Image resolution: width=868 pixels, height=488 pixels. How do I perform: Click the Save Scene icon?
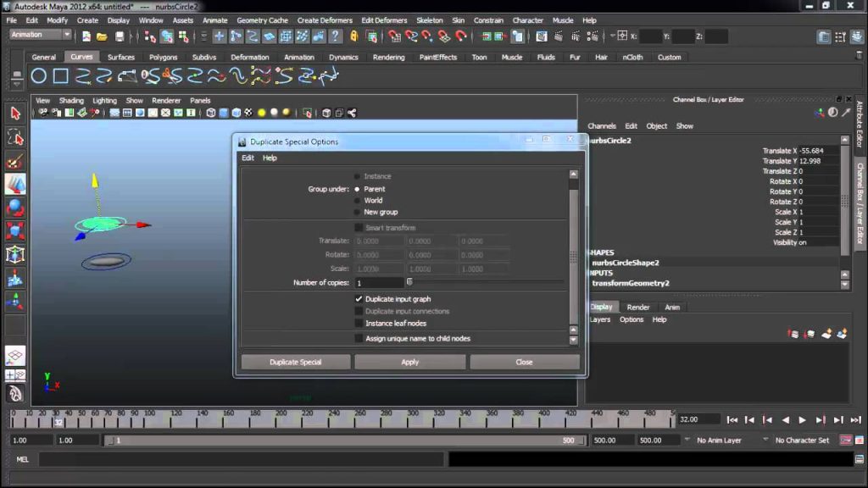[x=119, y=36]
